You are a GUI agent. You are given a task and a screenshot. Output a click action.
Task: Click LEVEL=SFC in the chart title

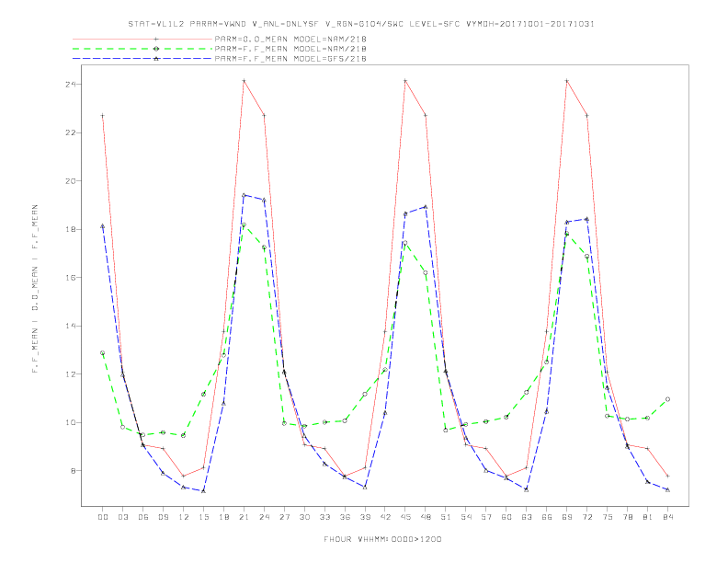pos(435,24)
